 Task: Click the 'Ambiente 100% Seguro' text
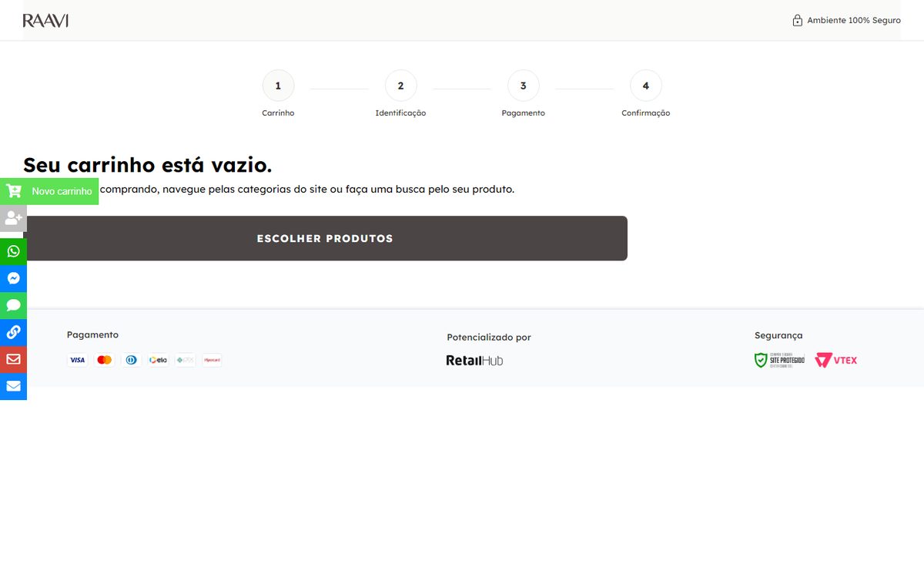[854, 20]
